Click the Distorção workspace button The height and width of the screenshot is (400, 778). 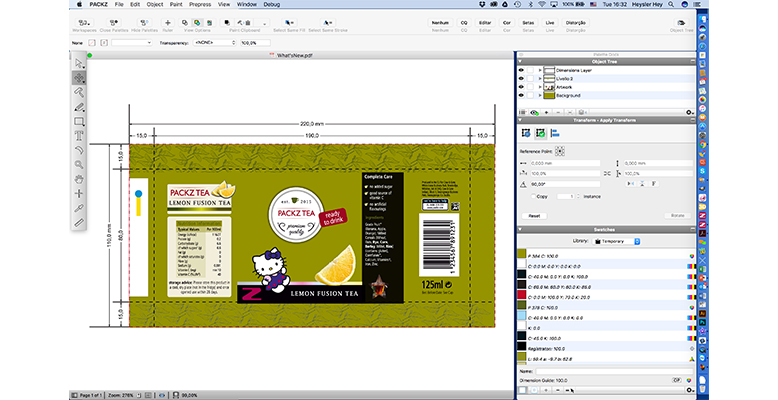click(576, 23)
